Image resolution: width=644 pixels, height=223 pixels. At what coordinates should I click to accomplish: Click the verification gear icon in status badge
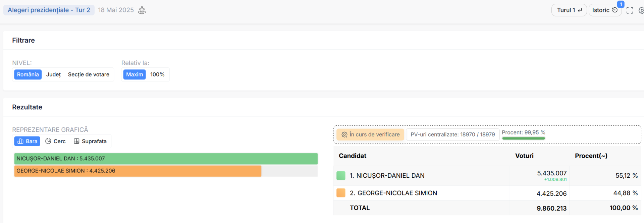344,135
